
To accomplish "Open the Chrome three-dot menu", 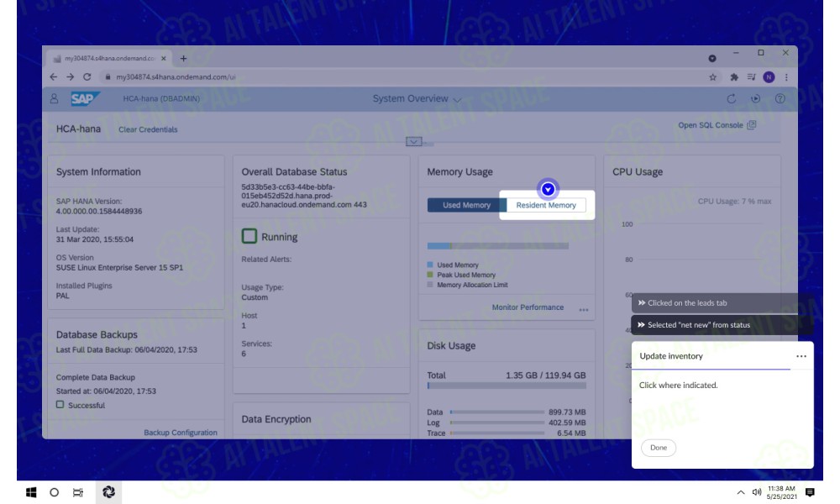I will tap(786, 77).
